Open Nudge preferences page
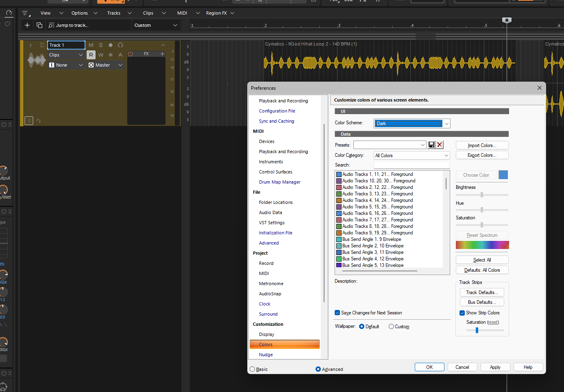This screenshot has height=392, width=564. click(266, 355)
